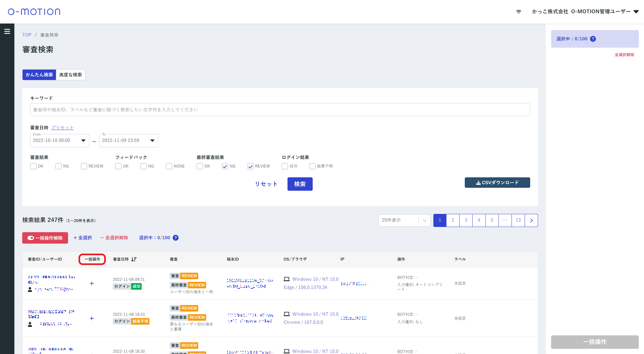Click the help icon next to 選択中 above table
This screenshot has height=354, width=644.
click(176, 238)
